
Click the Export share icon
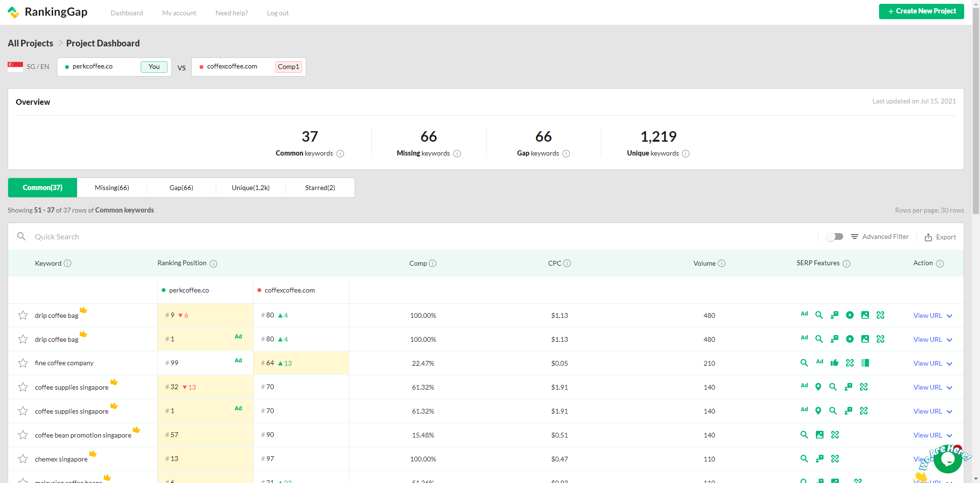pyautogui.click(x=928, y=237)
